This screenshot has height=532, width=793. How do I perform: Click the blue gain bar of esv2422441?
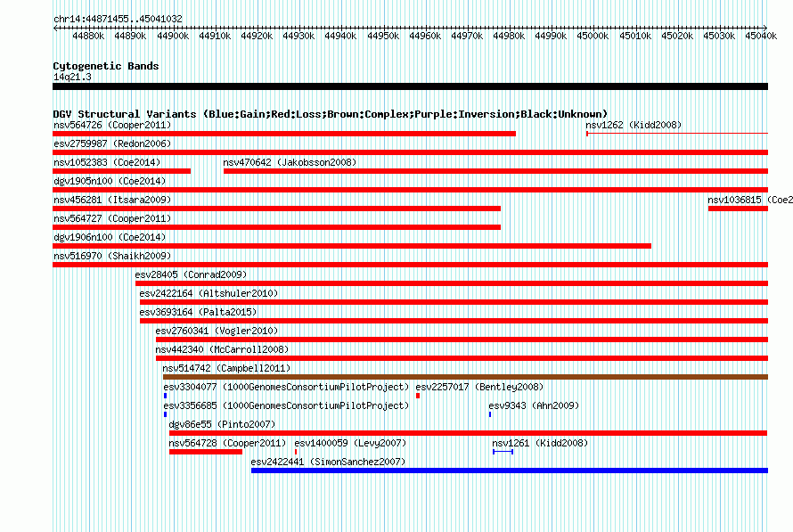(x=510, y=471)
